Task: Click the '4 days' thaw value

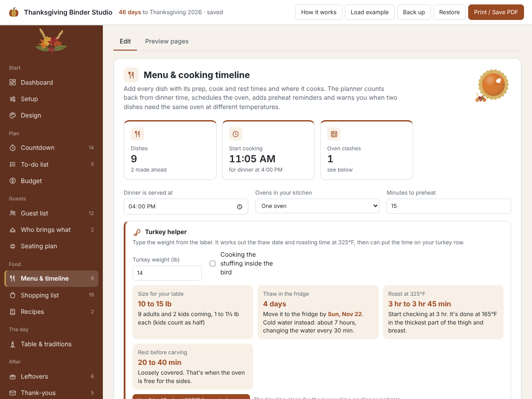Action: coord(274,304)
